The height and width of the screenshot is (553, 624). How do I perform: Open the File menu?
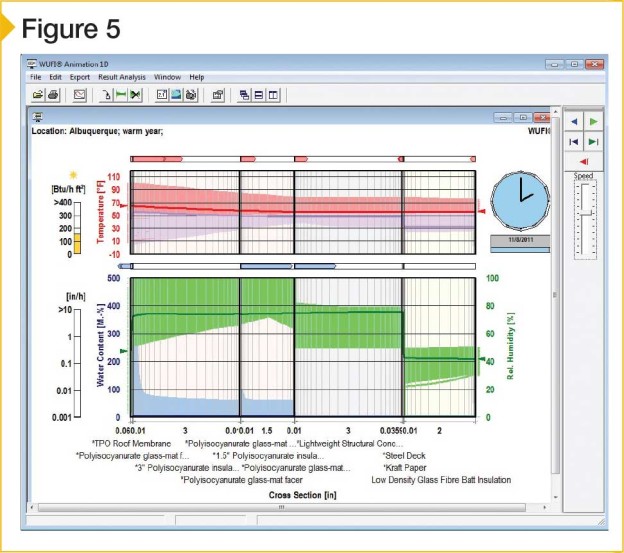point(35,77)
